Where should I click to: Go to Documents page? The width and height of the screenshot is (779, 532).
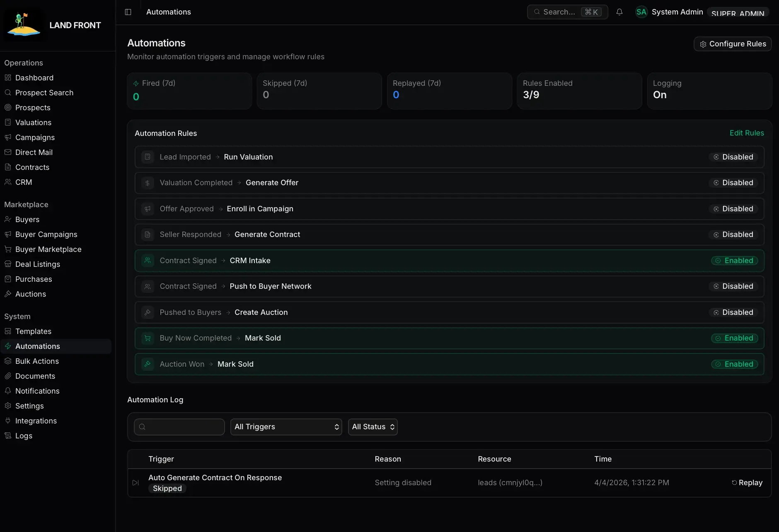[56, 376]
